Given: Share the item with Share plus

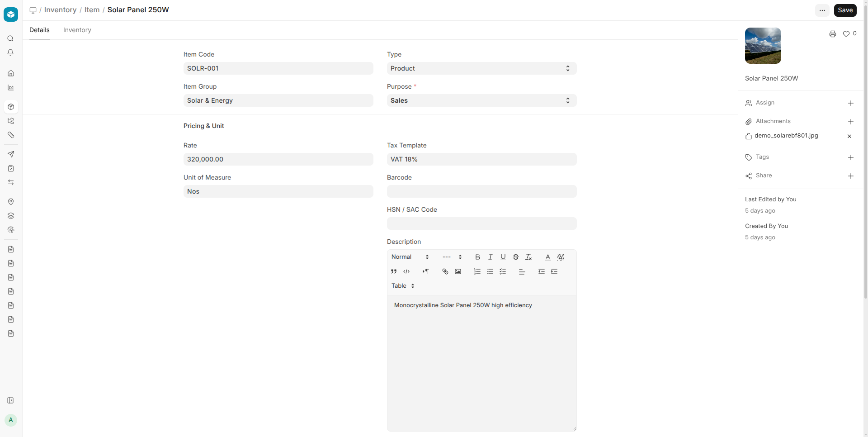Looking at the screenshot, I should 851,176.
